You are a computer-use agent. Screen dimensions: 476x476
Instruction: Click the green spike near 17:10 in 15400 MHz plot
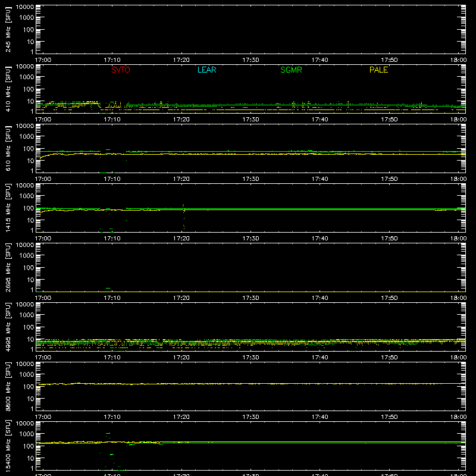point(108,433)
